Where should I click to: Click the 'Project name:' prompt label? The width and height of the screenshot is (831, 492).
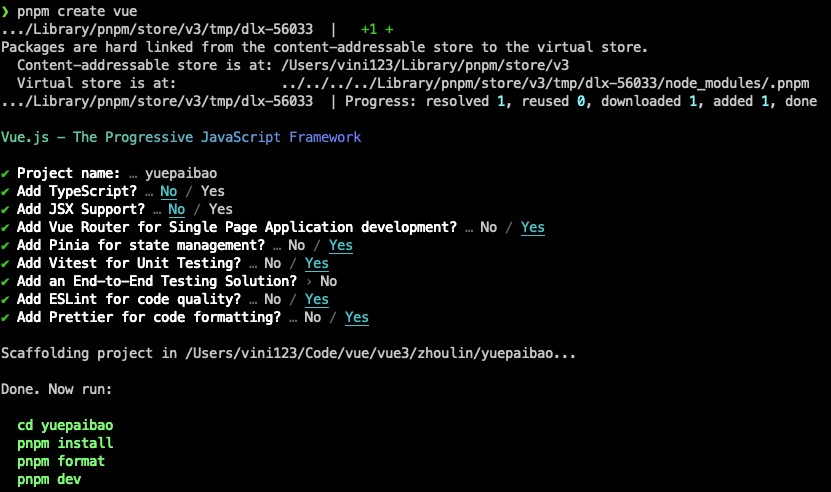tap(69, 173)
